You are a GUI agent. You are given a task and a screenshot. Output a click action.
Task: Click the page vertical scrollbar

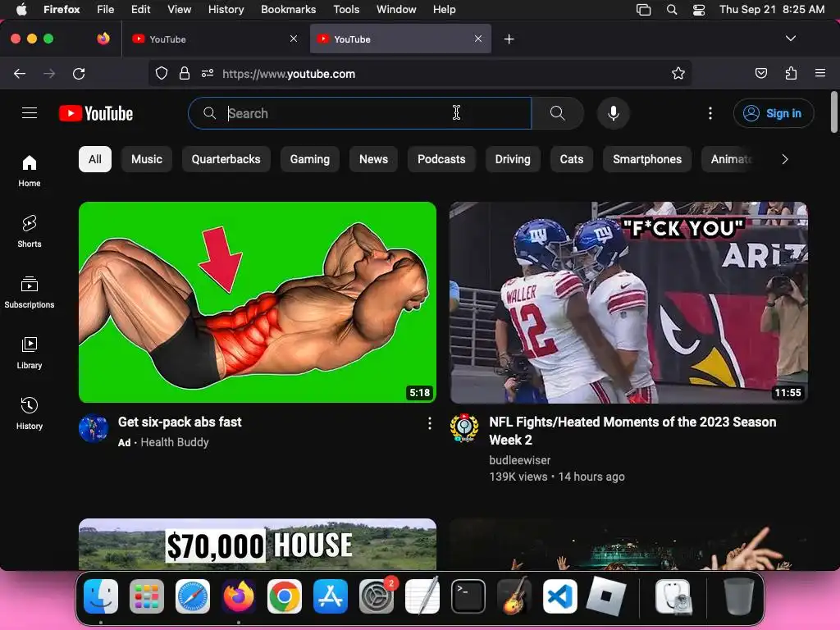(834, 112)
